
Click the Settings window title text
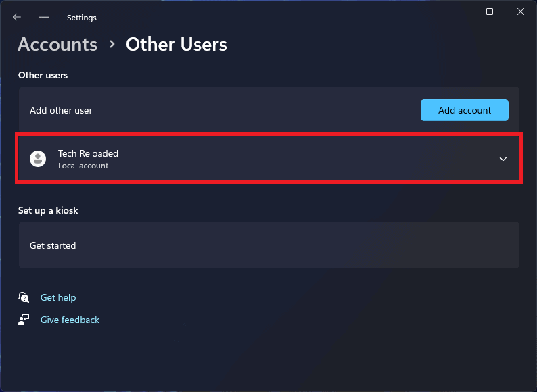(x=82, y=18)
